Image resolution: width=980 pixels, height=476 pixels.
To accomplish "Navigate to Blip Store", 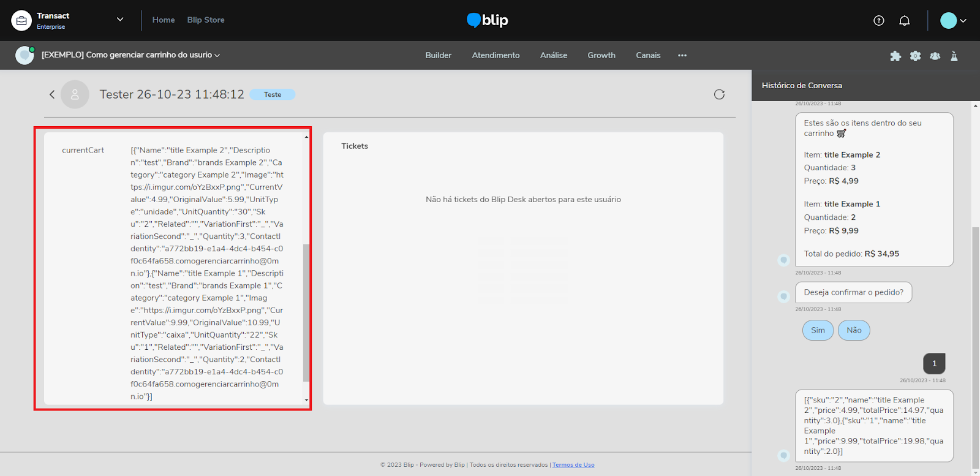I will [x=206, y=20].
